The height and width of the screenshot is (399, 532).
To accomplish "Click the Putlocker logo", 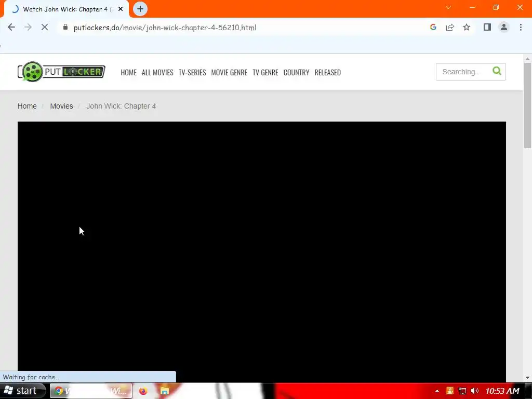I will [x=61, y=72].
